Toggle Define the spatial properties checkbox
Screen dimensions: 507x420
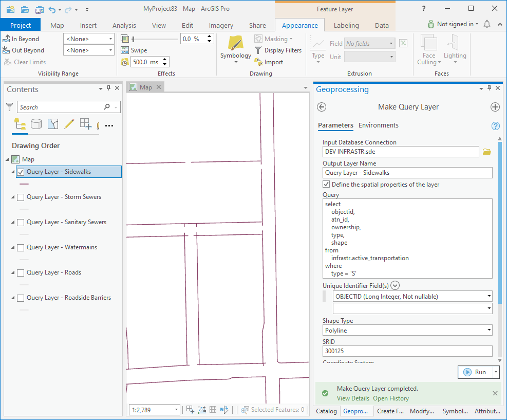coord(326,185)
